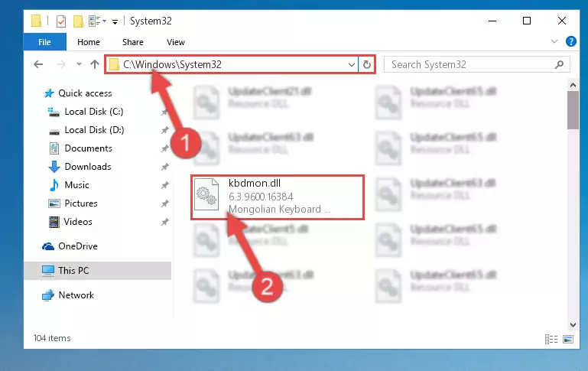Maximize the System32 window
588x371 pixels.
tap(527, 21)
